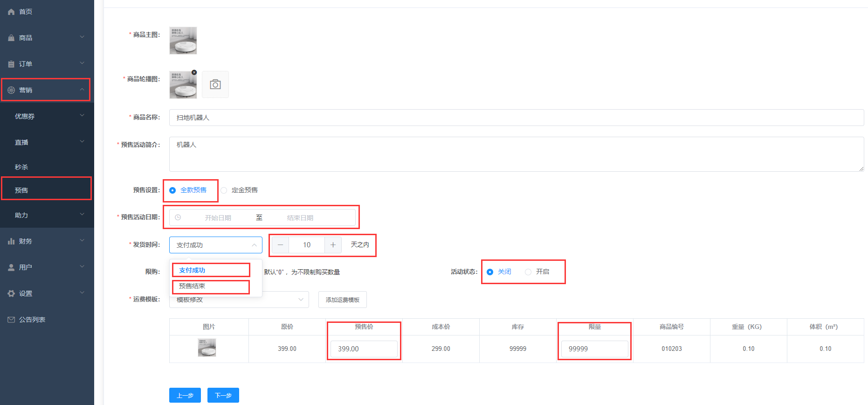The height and width of the screenshot is (405, 868).
Task: Set activity status to 关闭
Action: [499, 272]
